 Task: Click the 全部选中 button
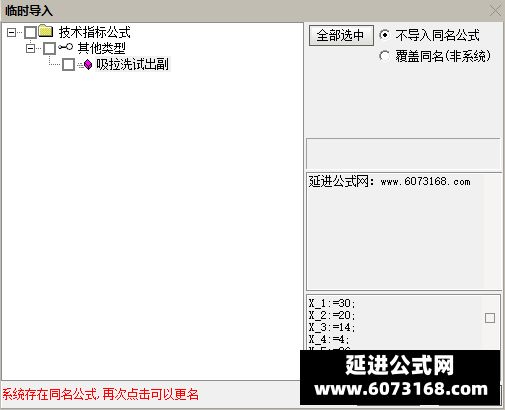pyautogui.click(x=341, y=35)
